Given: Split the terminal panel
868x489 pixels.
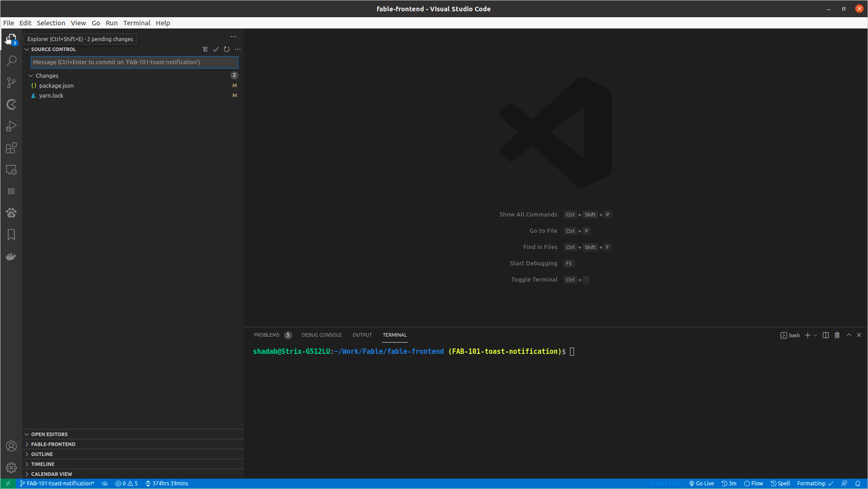Looking at the screenshot, I should click(x=826, y=335).
